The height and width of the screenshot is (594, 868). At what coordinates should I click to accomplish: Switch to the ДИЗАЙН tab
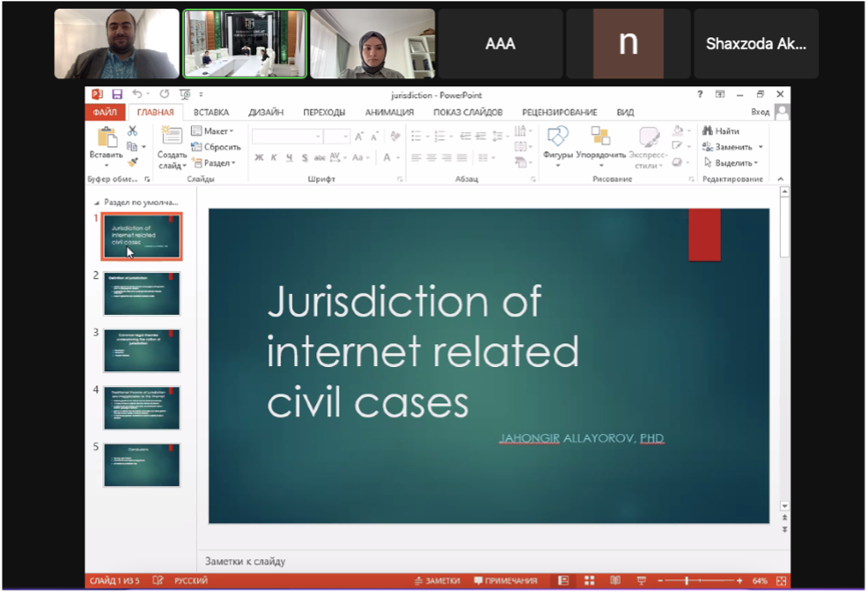(265, 113)
